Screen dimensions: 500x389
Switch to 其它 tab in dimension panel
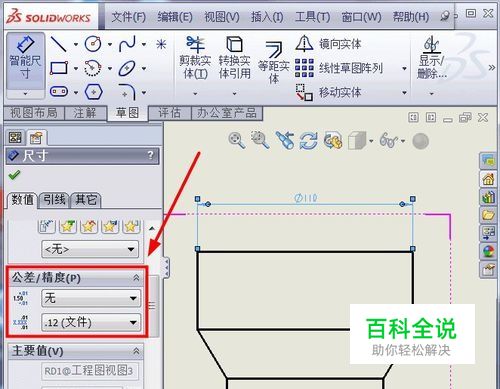[86, 200]
